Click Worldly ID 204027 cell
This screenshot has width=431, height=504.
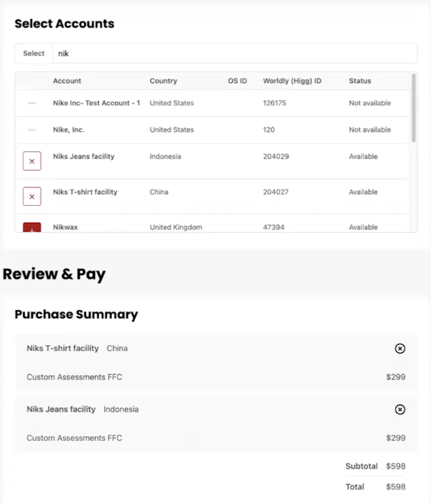(276, 192)
